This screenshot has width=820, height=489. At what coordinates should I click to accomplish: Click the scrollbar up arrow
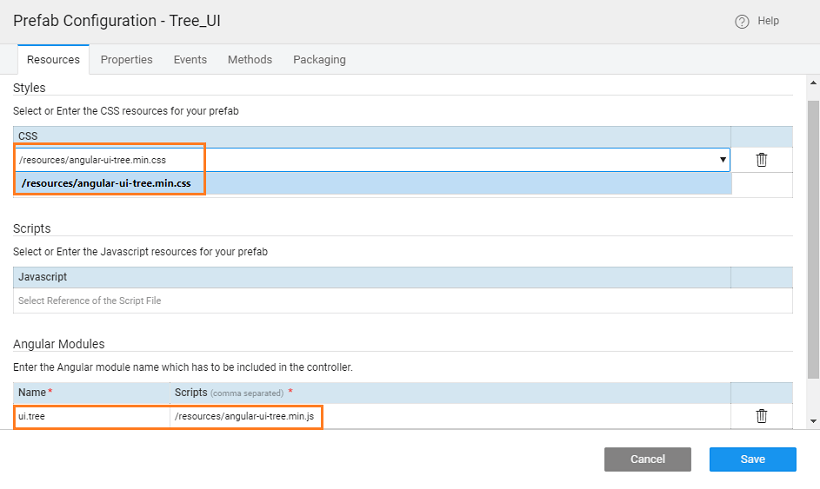point(812,82)
